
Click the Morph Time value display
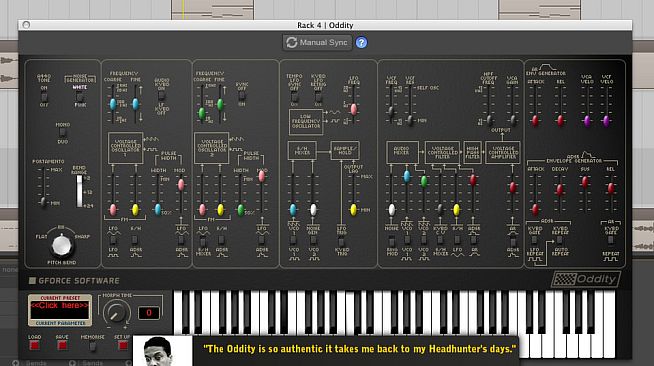148,313
